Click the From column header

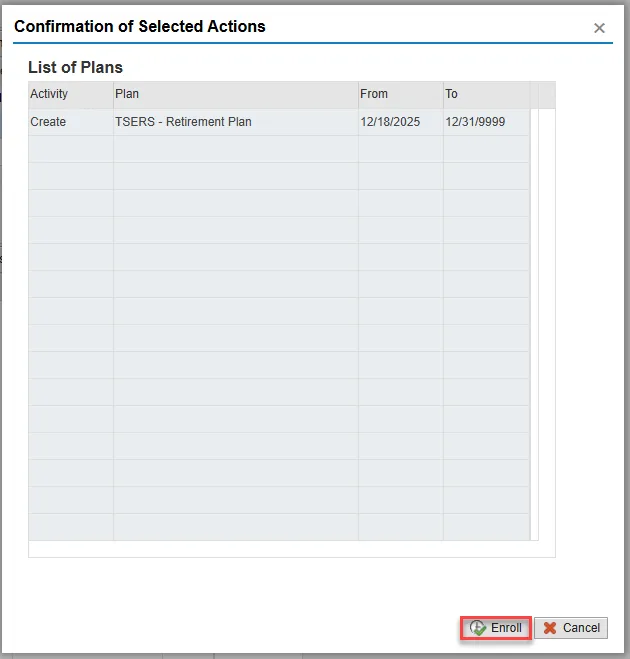pos(400,94)
